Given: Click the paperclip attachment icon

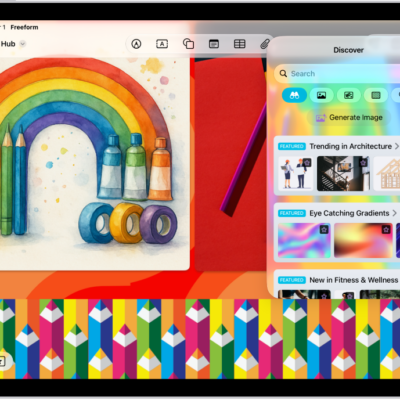Looking at the screenshot, I should coord(264,44).
